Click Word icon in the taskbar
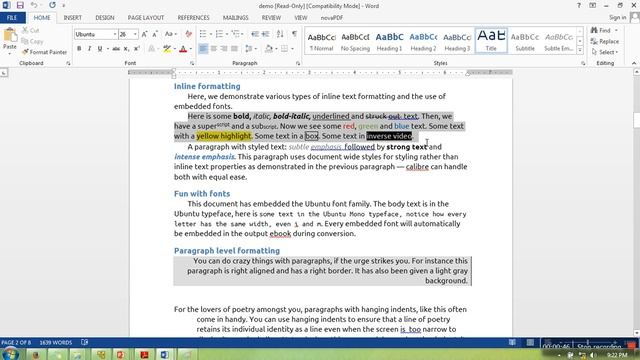This screenshot has width=640, height=360. pos(164,354)
